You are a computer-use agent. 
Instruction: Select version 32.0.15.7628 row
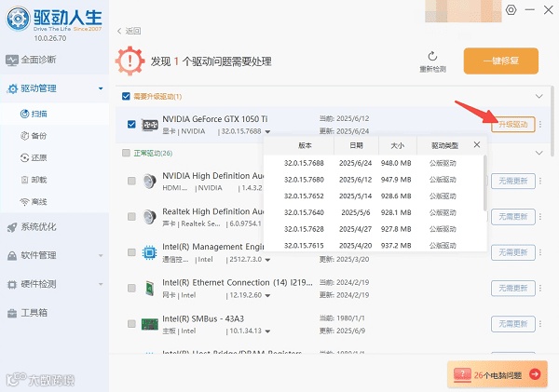(x=374, y=229)
